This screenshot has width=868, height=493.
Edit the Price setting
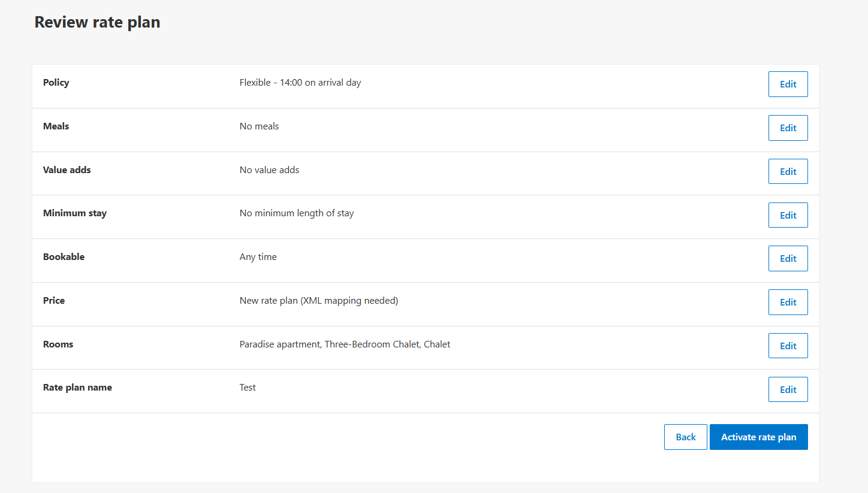tap(788, 302)
